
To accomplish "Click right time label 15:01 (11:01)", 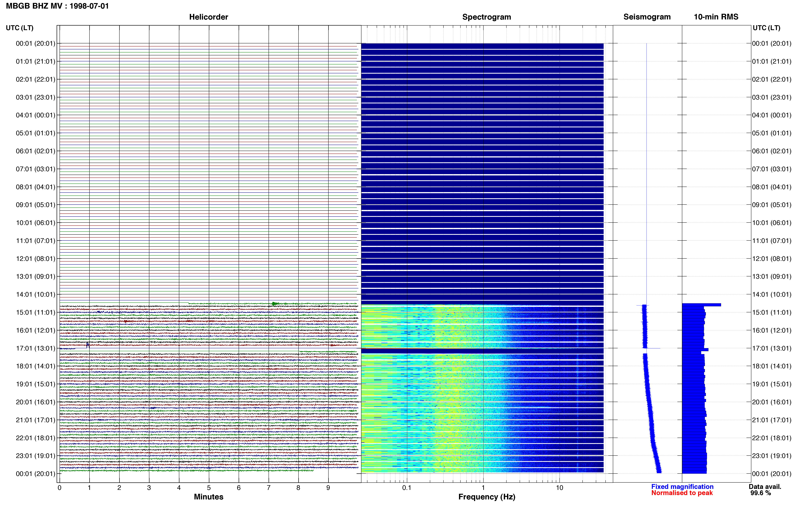I will (x=771, y=313).
